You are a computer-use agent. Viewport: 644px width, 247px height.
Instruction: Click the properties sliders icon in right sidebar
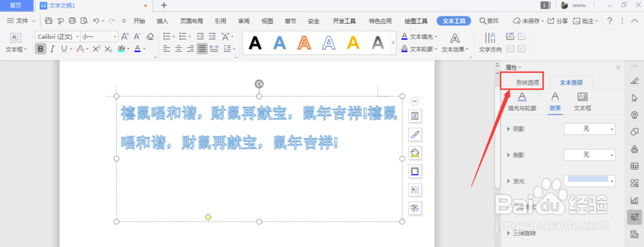coord(634,217)
